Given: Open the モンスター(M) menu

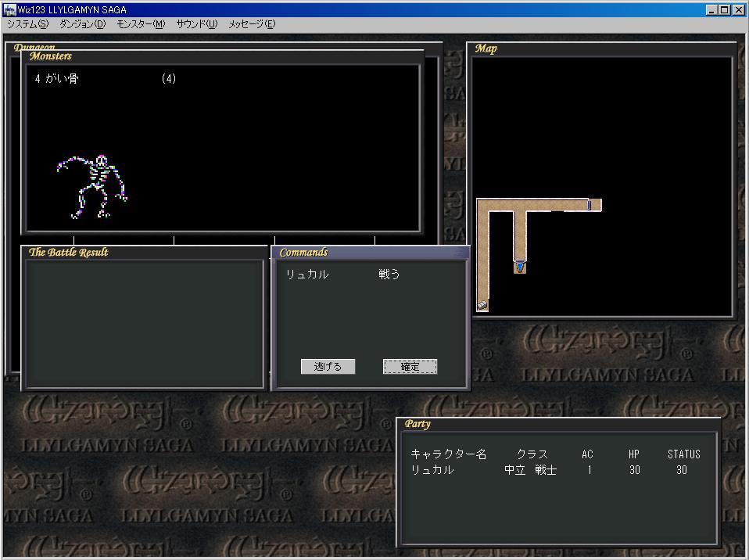Looking at the screenshot, I should click(141, 24).
